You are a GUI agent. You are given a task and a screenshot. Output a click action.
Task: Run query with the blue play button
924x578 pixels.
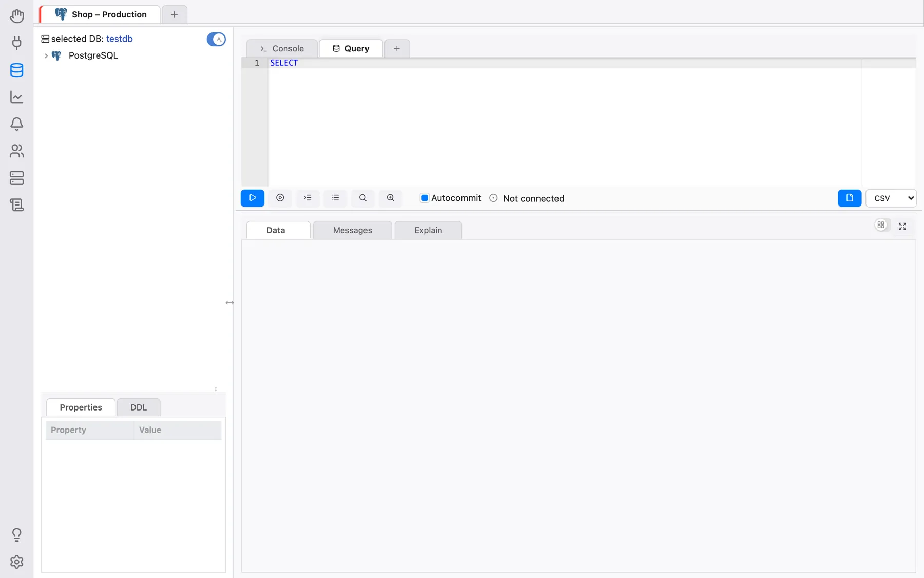point(253,198)
